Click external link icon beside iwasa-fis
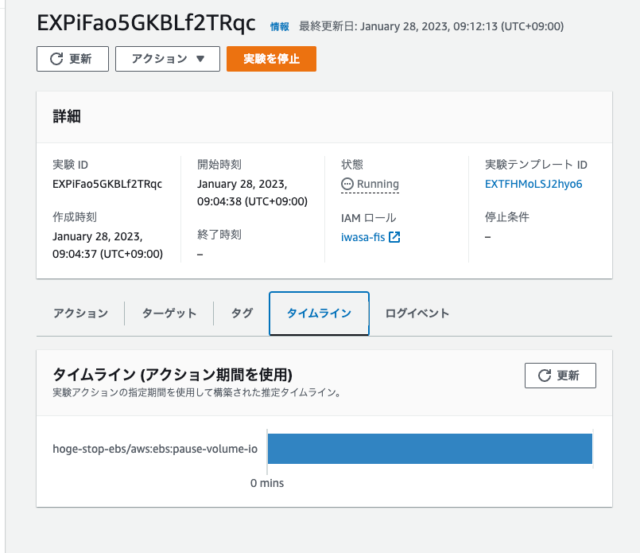 pyautogui.click(x=394, y=237)
